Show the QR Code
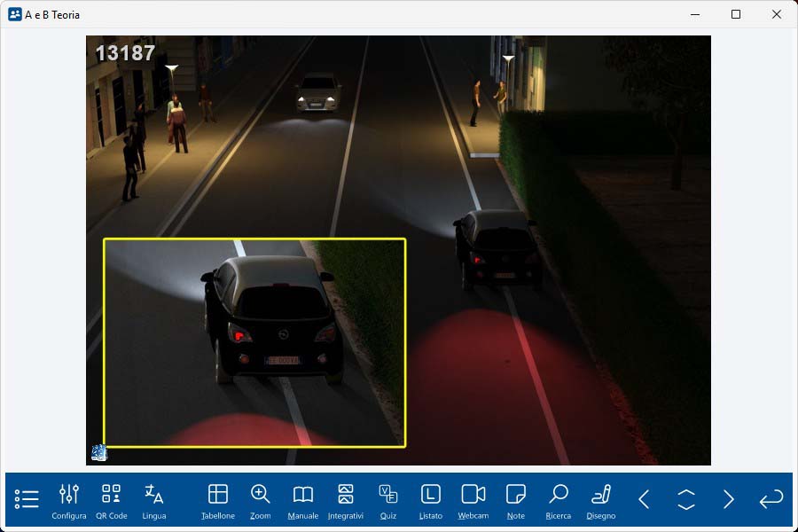This screenshot has width=798, height=532. (x=112, y=500)
